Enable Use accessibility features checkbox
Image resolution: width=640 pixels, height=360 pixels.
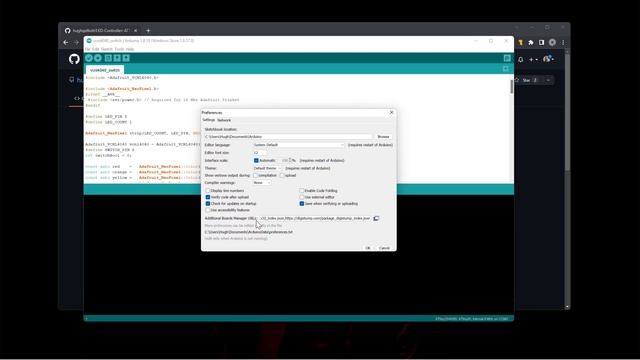(x=208, y=210)
